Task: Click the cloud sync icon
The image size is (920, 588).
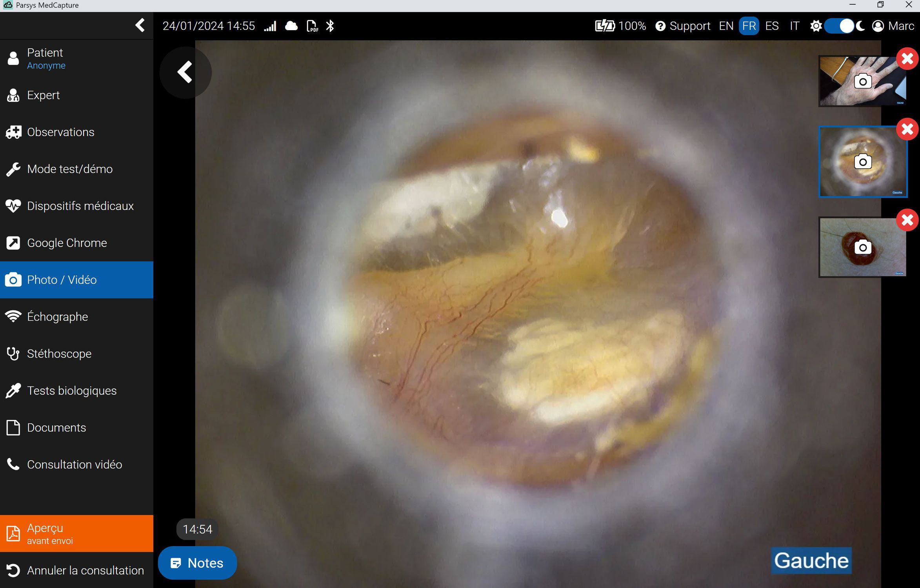Action: tap(291, 26)
